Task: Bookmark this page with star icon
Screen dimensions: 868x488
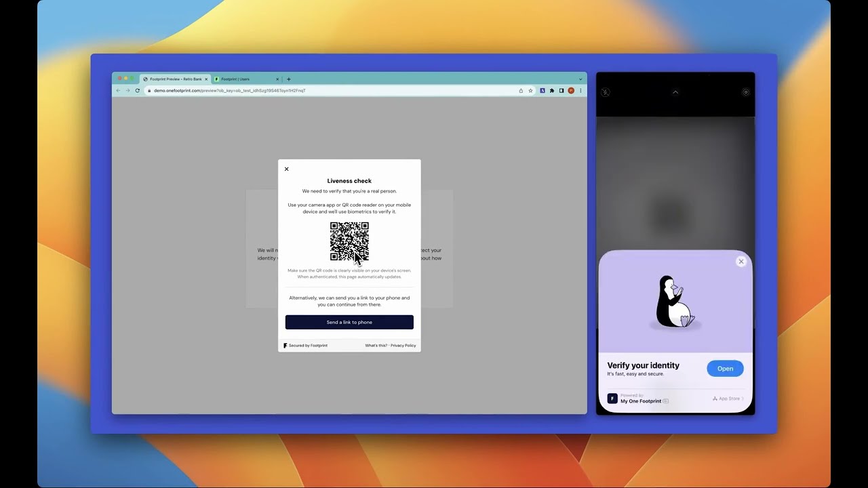Action: coord(530,90)
